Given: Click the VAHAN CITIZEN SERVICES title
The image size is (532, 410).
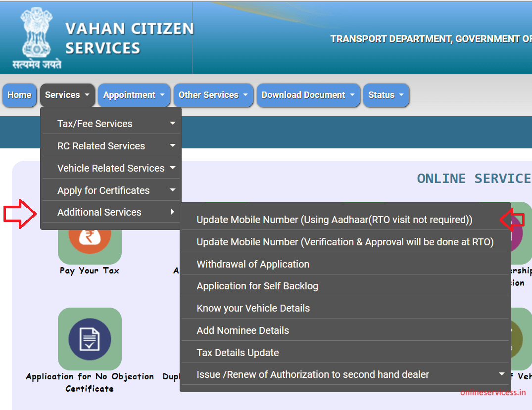Looking at the screenshot, I should pos(130,38).
